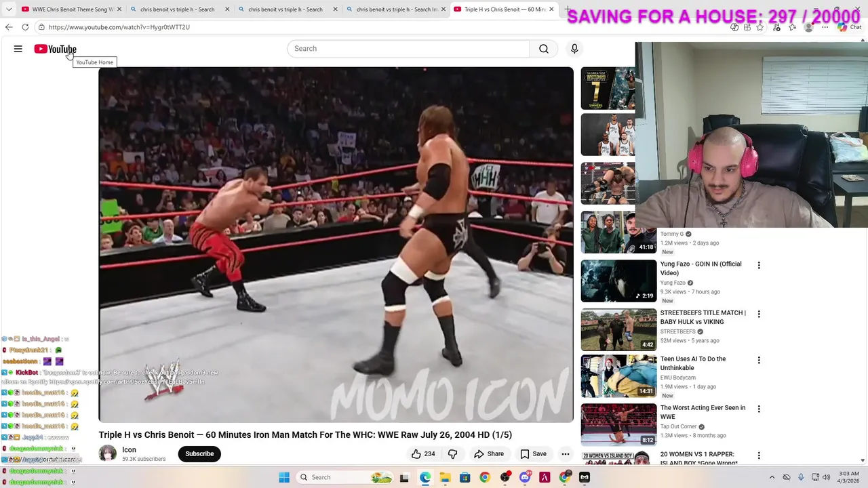Go back to the previous page

pyautogui.click(x=9, y=27)
